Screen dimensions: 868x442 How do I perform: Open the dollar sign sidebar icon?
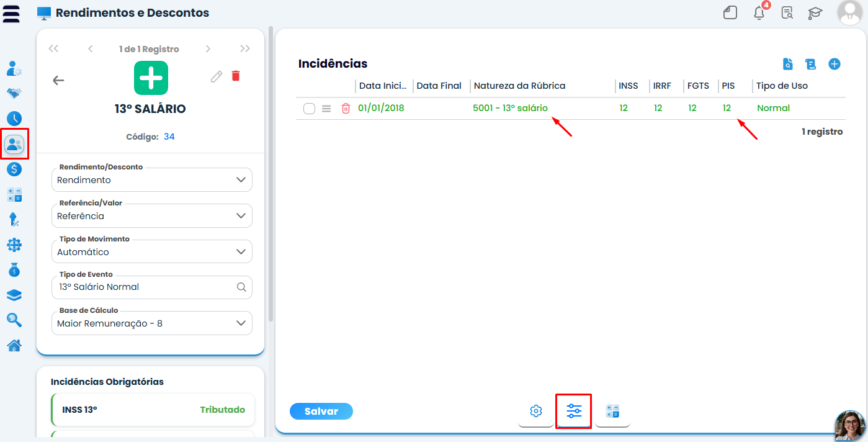coord(14,169)
